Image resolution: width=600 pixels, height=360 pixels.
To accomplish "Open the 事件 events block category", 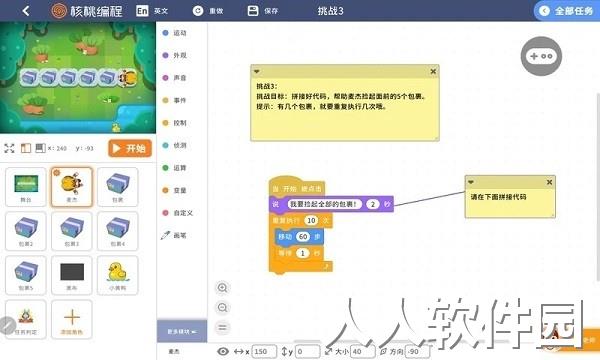I will coord(175,100).
